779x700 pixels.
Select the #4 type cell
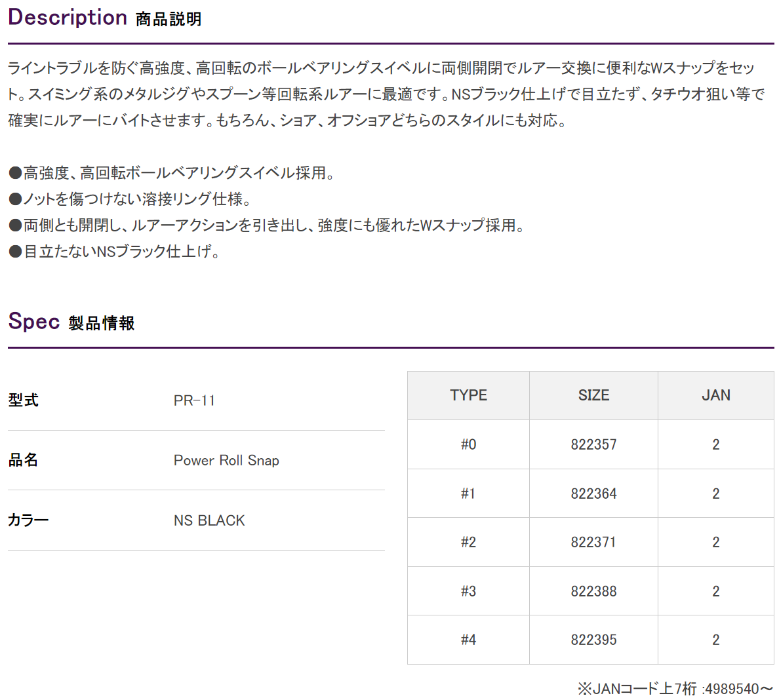click(x=468, y=640)
